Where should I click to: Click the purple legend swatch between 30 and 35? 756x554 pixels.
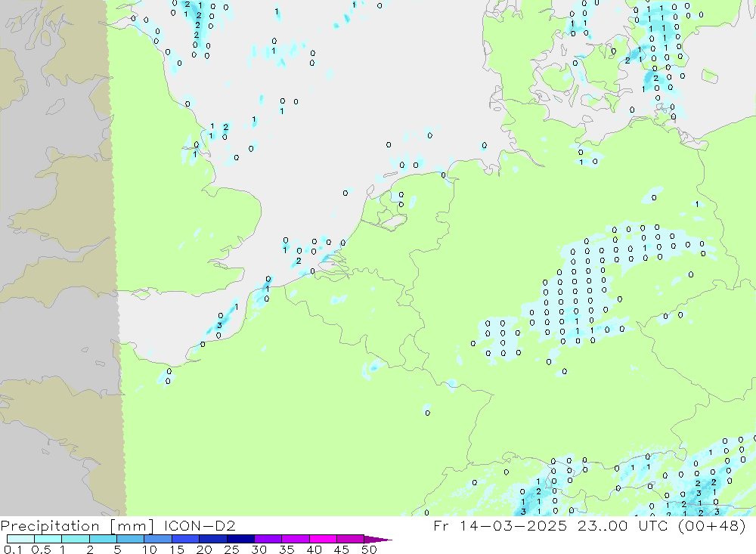pos(268,539)
